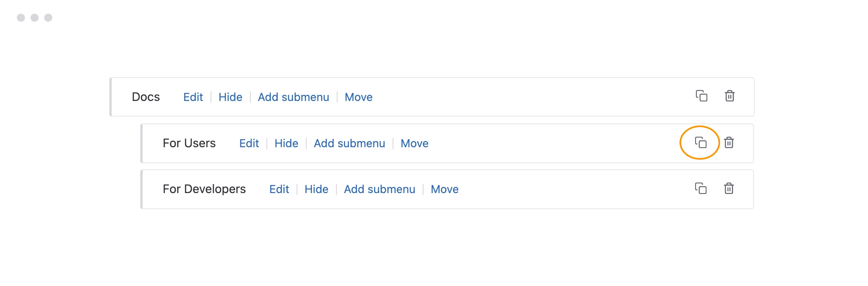Select the For Developers row label
This screenshot has width=868, height=286.
click(204, 189)
